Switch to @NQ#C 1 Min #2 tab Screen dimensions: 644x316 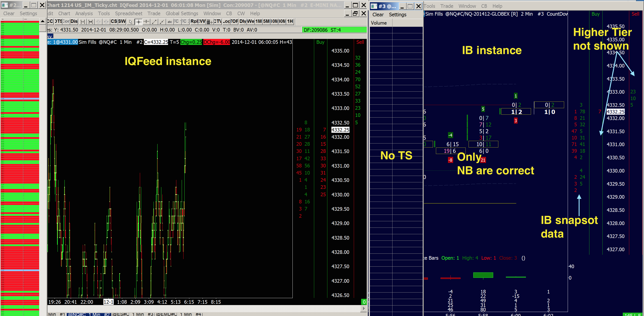pyautogui.click(x=89, y=314)
